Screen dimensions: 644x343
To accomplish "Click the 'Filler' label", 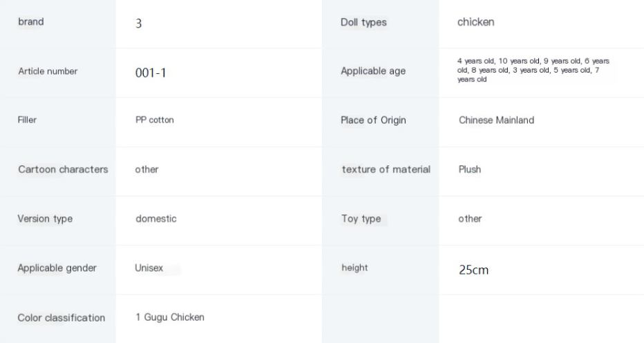I will pos(27,120).
